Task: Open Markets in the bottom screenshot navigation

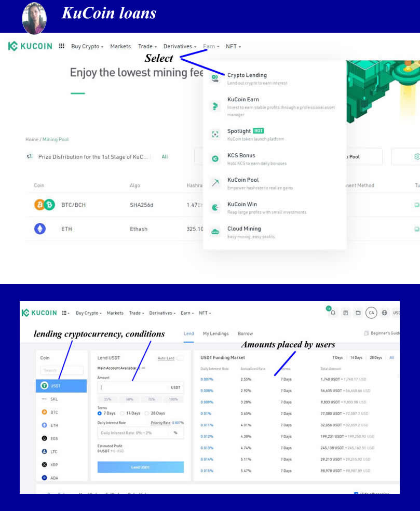Action: point(115,313)
